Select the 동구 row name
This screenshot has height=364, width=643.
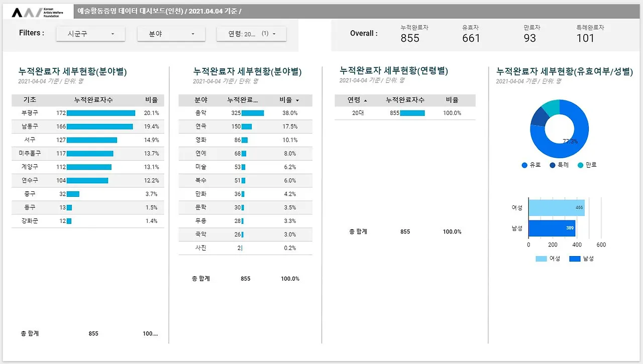pos(30,207)
